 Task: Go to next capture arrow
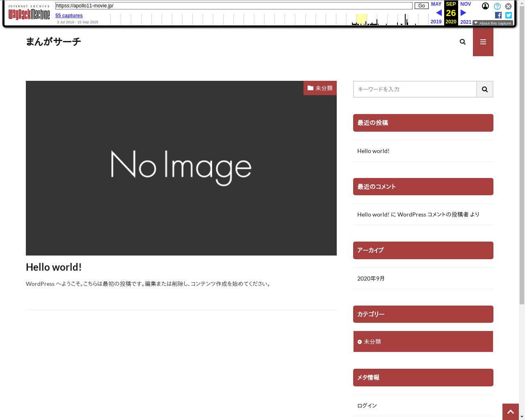tap(463, 13)
